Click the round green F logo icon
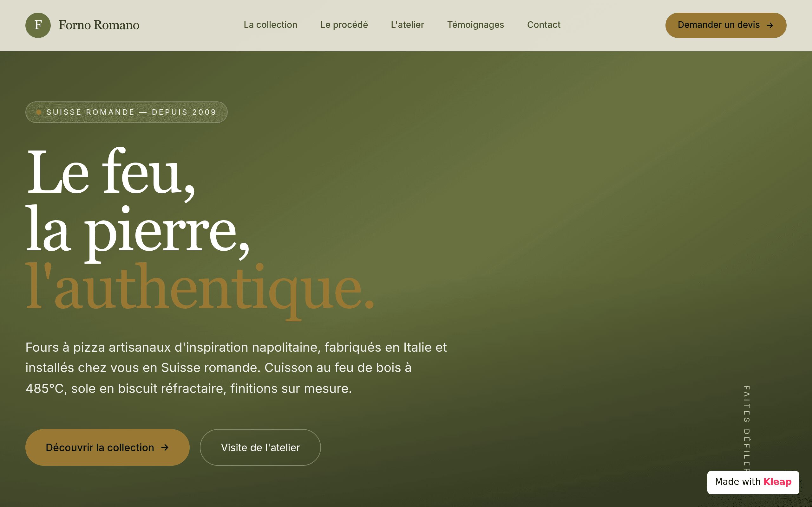The image size is (812, 507). [x=38, y=25]
